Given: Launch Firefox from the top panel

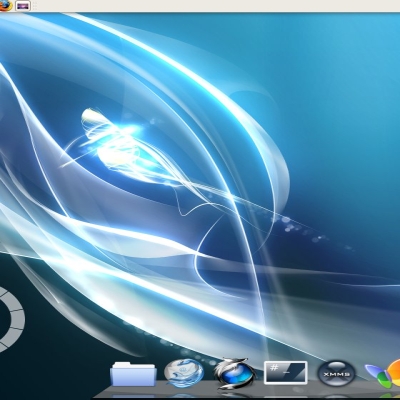Looking at the screenshot, I should click(5, 5).
